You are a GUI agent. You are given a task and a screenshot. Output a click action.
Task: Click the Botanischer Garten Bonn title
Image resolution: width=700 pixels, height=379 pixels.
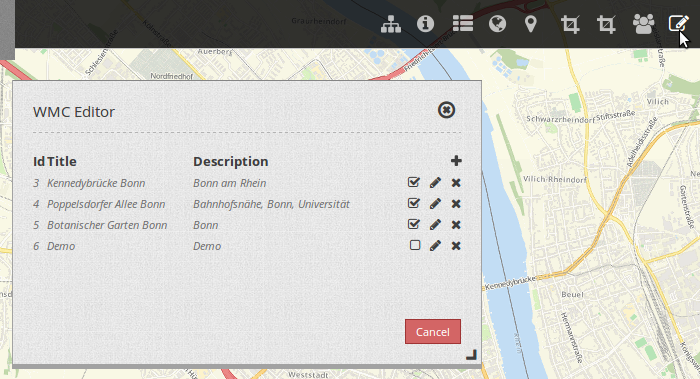107,225
